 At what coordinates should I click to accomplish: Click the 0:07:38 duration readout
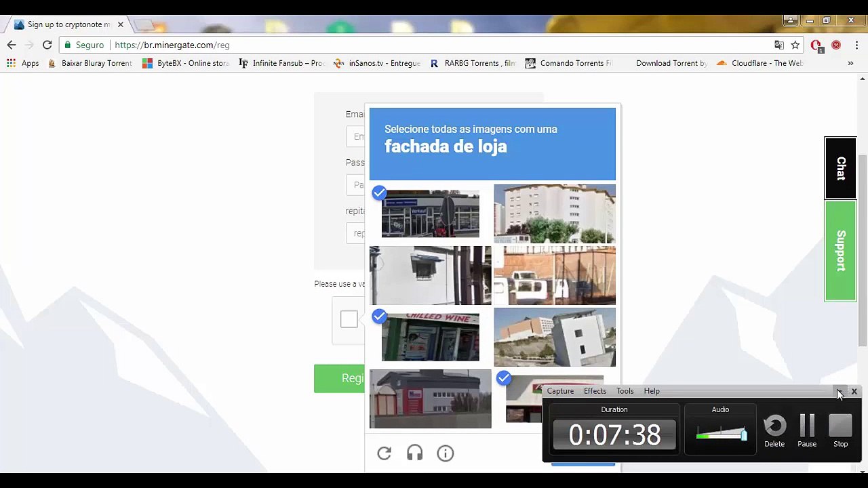tap(614, 434)
